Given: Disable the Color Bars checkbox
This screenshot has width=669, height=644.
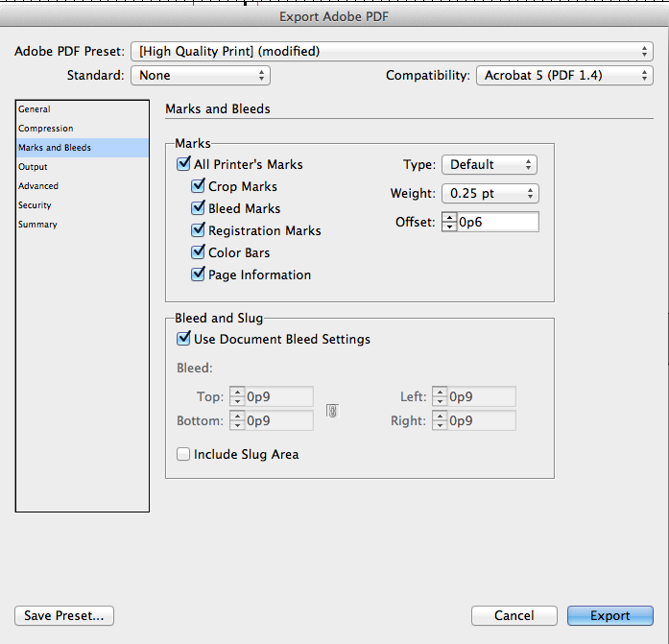Looking at the screenshot, I should coord(198,252).
